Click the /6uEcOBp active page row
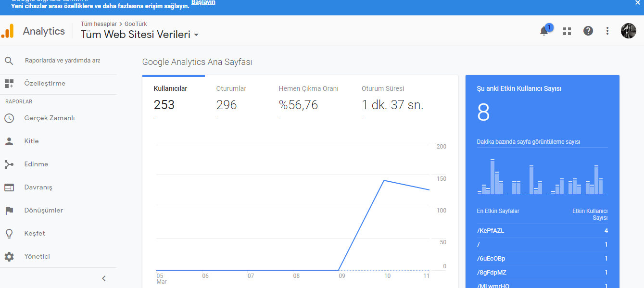 click(x=543, y=259)
